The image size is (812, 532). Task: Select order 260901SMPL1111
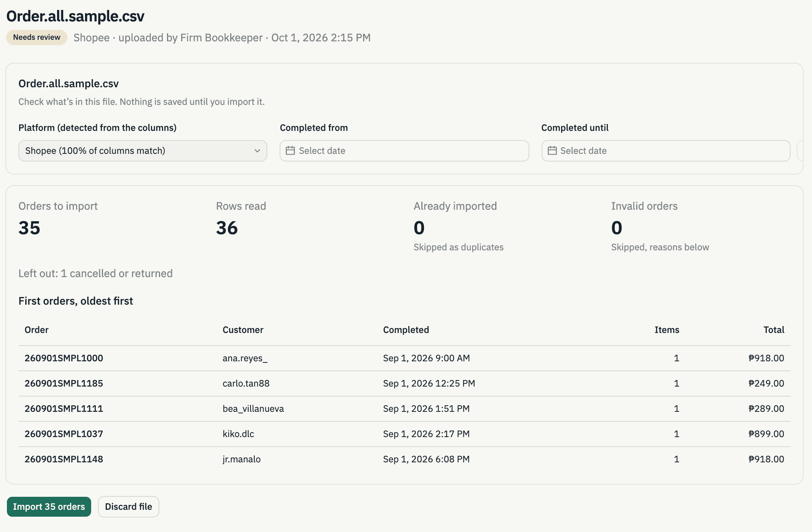[x=64, y=409]
